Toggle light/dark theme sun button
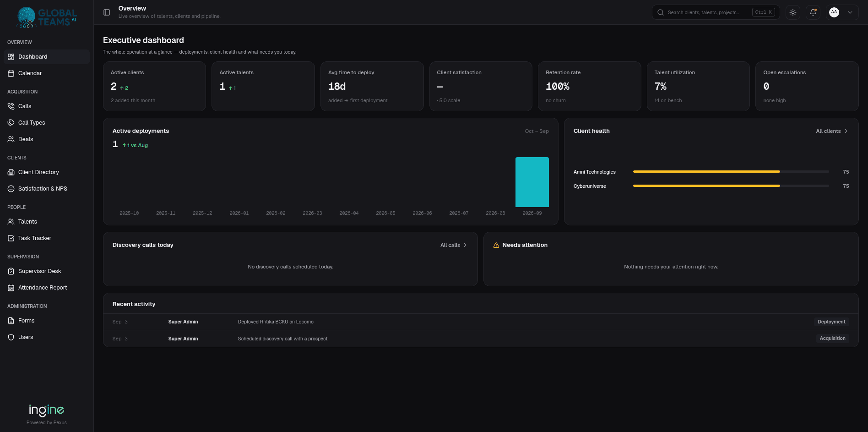The width and height of the screenshot is (868, 432). 793,12
